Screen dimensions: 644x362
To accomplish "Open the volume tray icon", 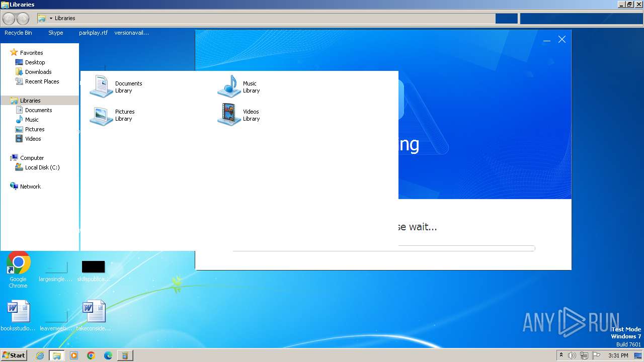I will [572, 355].
